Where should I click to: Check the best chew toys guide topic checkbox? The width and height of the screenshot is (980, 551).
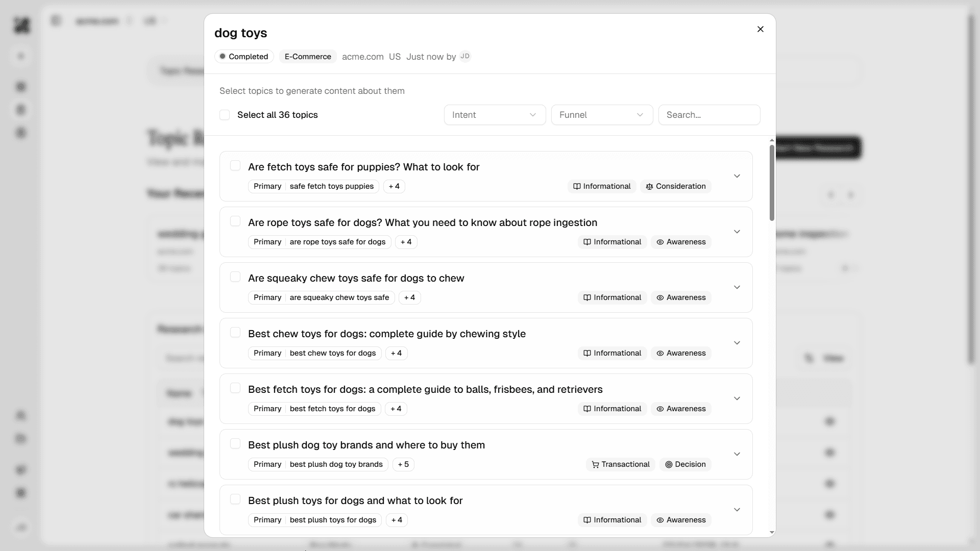[235, 332]
